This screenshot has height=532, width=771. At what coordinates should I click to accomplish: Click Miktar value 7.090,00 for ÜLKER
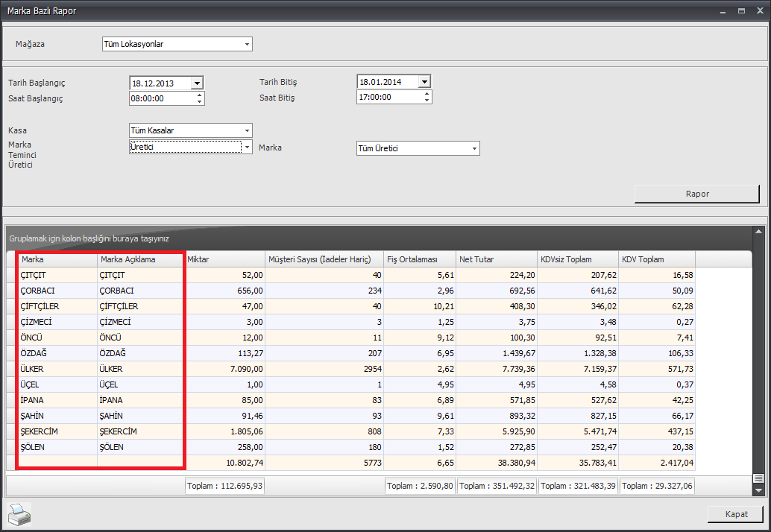(225, 369)
